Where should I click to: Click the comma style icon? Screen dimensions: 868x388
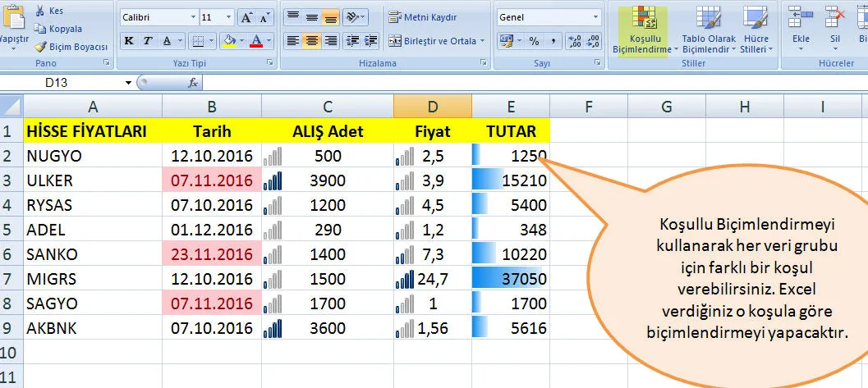tap(553, 41)
